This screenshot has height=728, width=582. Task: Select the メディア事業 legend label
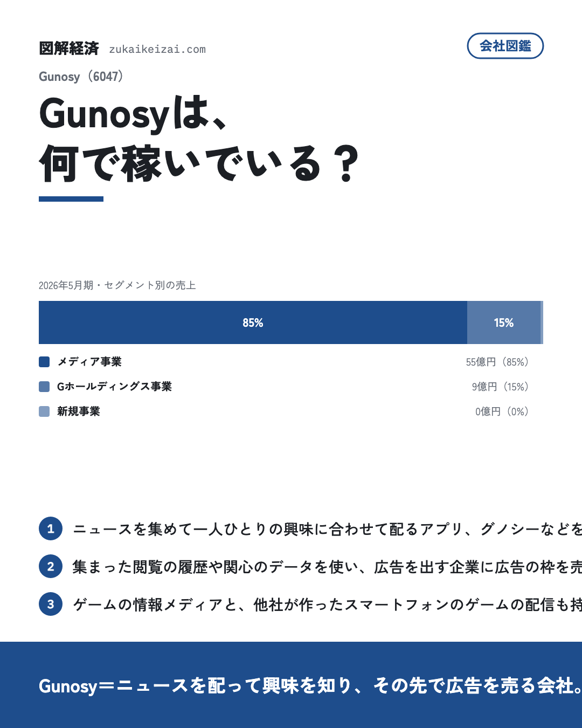tap(89, 362)
